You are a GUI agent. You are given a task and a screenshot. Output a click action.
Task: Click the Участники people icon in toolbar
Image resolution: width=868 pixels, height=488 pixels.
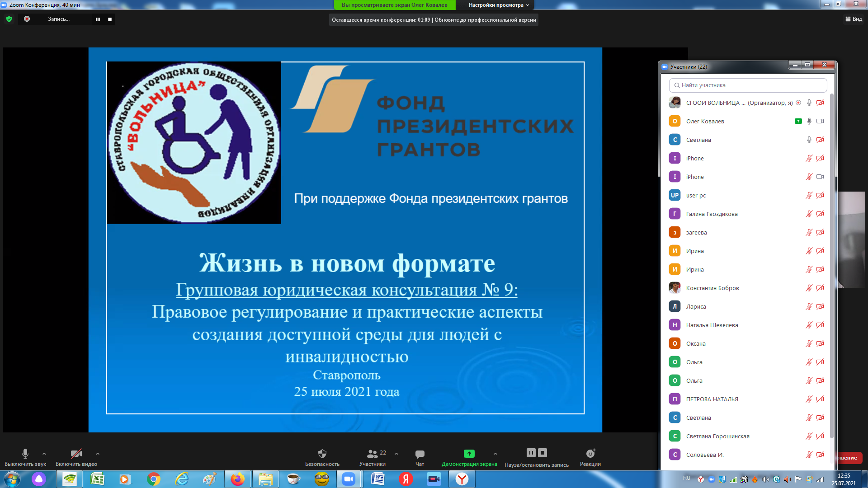[x=372, y=454]
